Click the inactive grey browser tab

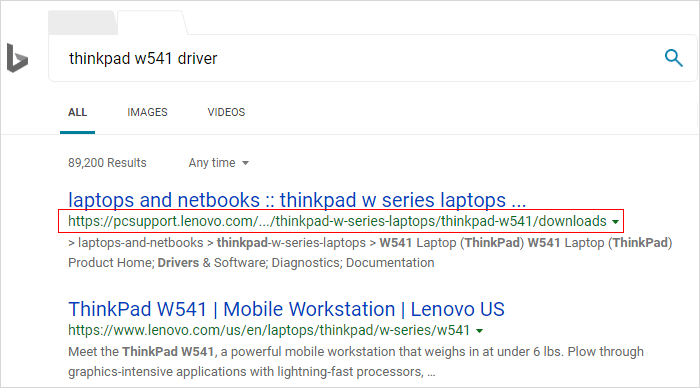(83, 22)
